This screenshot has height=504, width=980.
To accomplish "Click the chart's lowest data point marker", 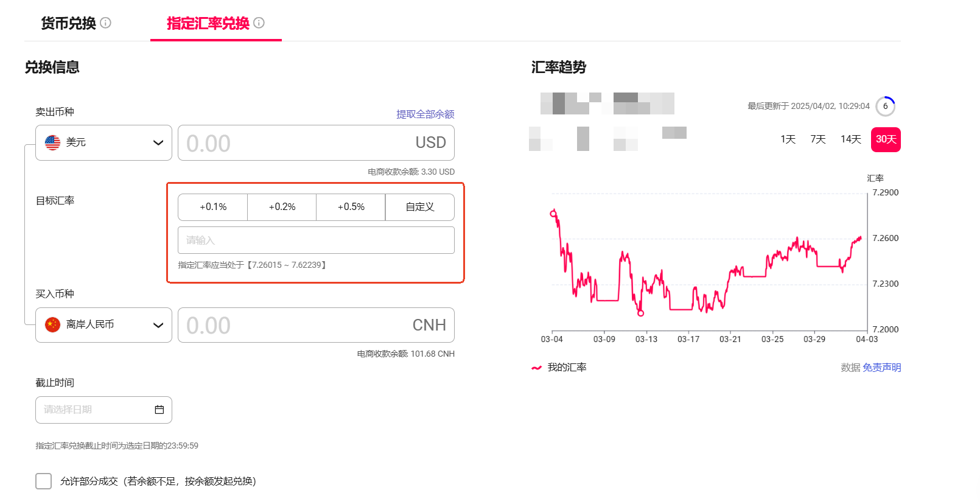I will 640,313.
